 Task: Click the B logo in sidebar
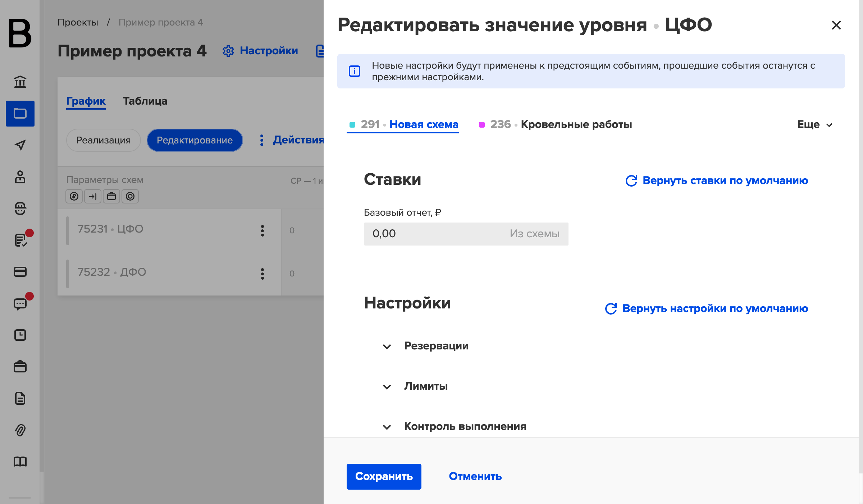coord(20,33)
